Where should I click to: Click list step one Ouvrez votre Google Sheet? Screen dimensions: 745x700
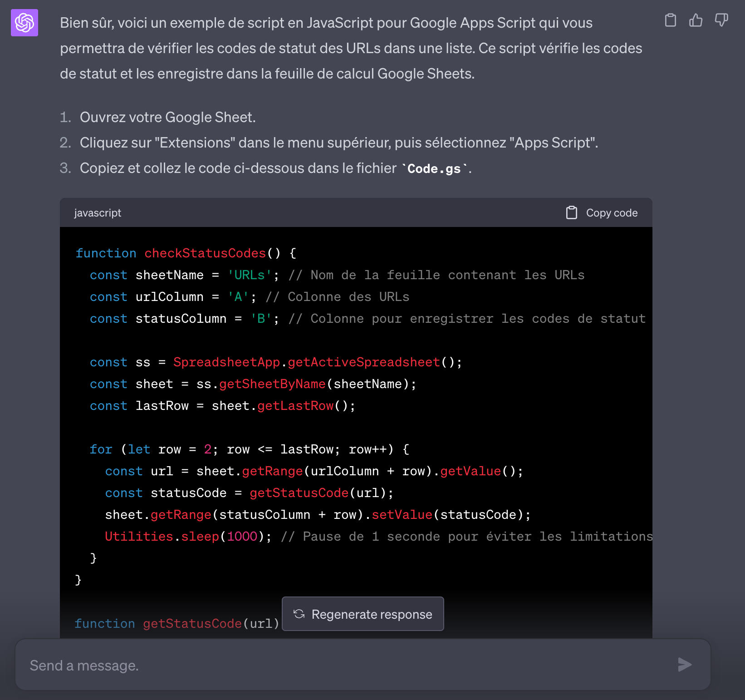pyautogui.click(x=167, y=118)
